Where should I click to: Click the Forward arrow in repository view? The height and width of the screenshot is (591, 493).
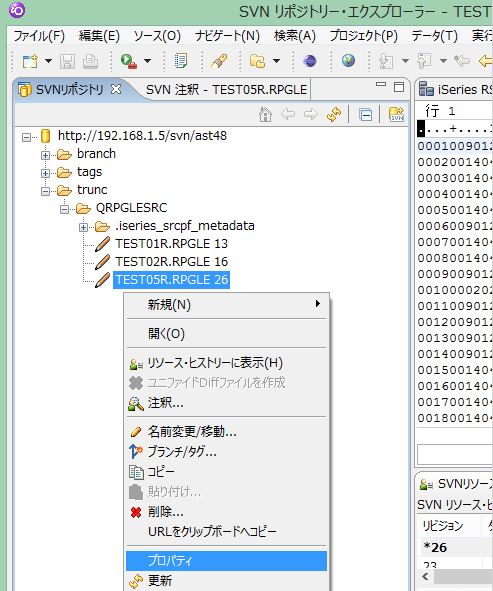pos(311,114)
